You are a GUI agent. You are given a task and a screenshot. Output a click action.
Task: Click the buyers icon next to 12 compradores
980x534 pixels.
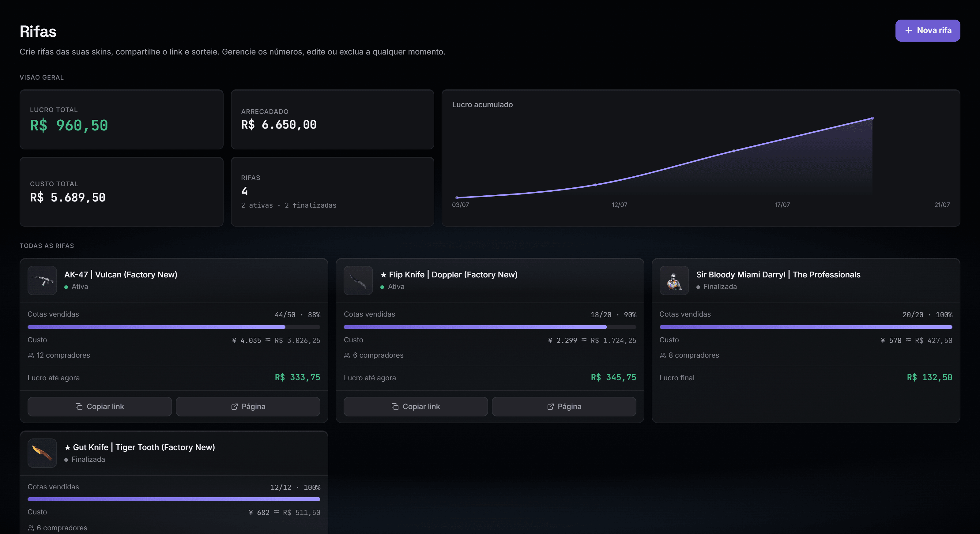click(31, 355)
